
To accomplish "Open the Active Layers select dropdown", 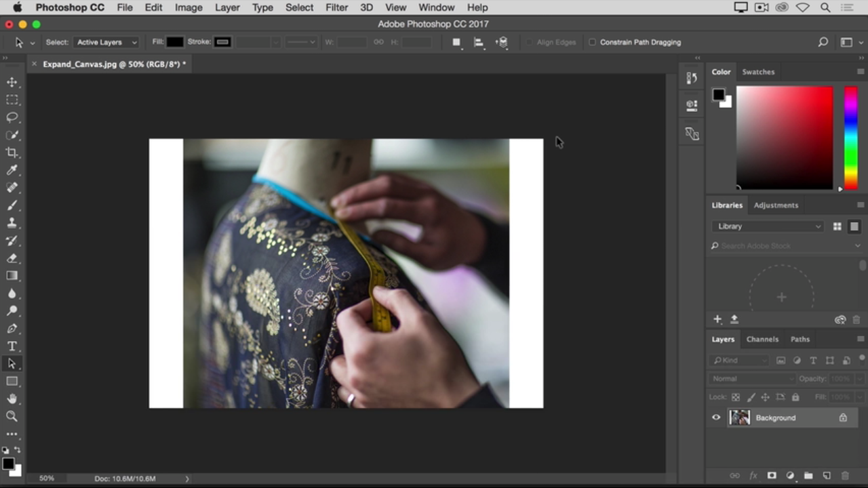I will 106,42.
